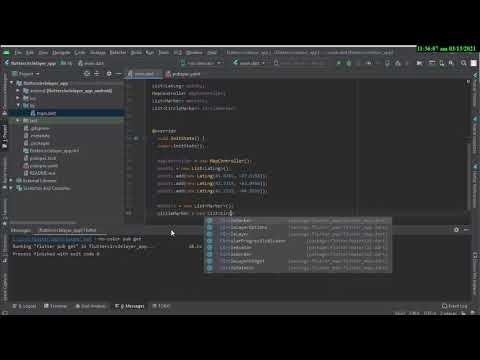Screen dimensions: 480x360
Task: Click the editor vertical scrollbar
Action: click(x=470, y=178)
